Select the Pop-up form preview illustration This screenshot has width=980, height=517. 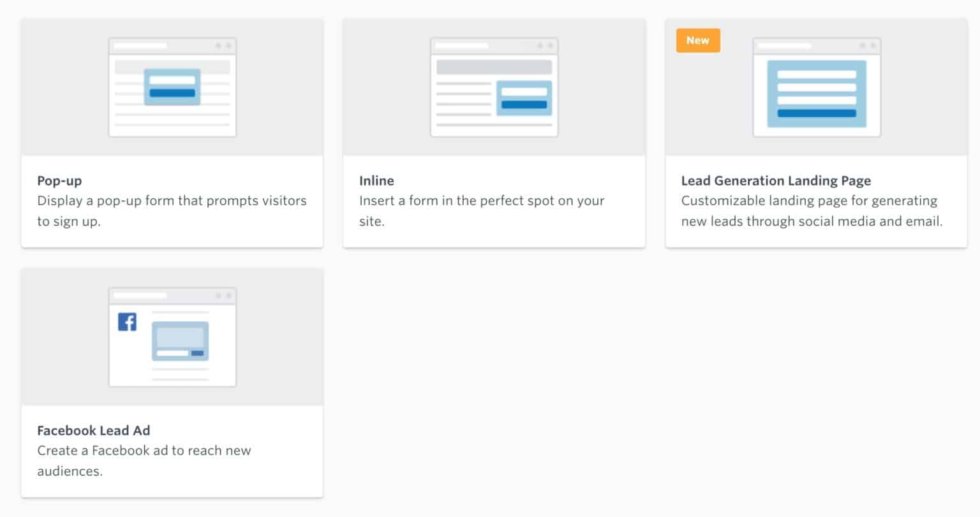pyautogui.click(x=172, y=87)
